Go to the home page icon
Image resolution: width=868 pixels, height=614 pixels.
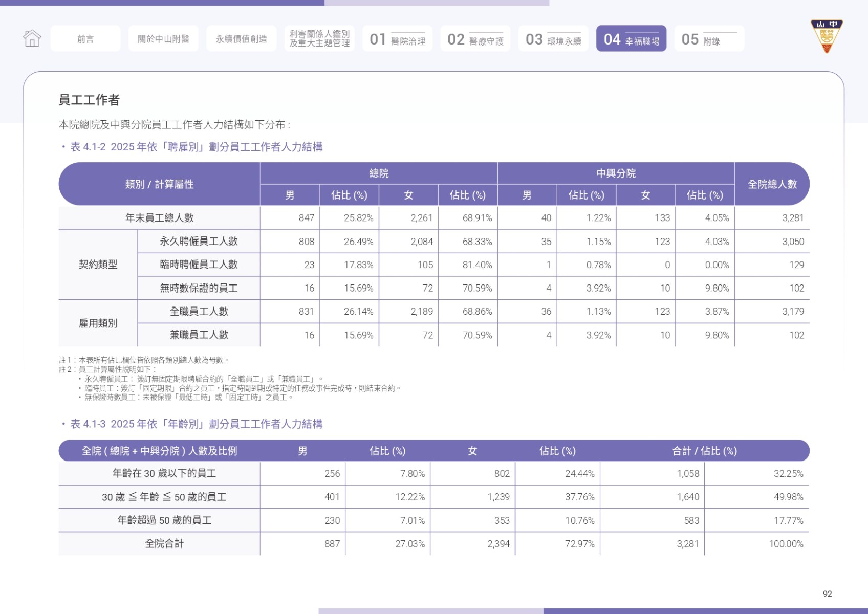tap(32, 38)
